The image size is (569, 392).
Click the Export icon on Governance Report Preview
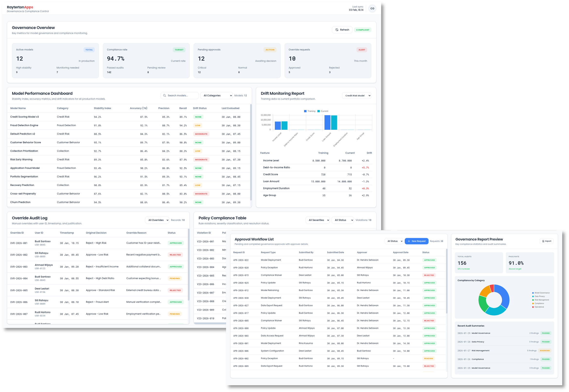click(x=543, y=241)
